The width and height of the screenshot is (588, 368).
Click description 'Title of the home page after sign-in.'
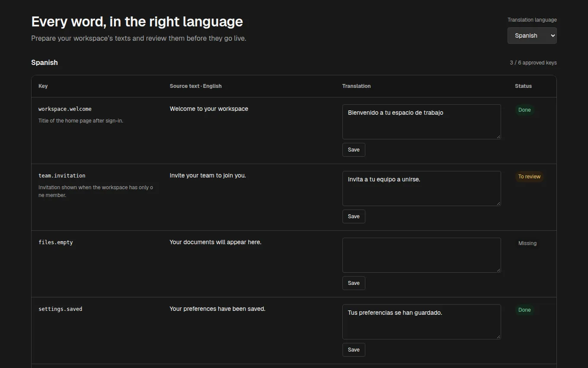pyautogui.click(x=81, y=121)
